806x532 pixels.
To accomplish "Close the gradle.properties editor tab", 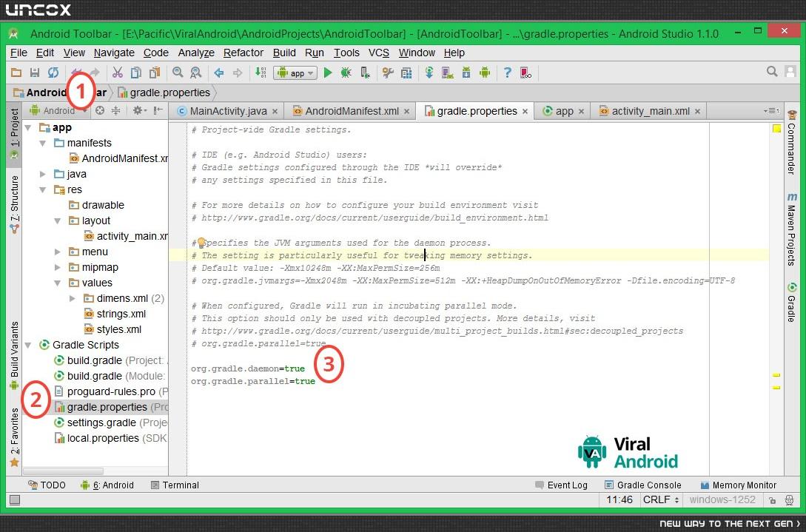I will coord(525,112).
